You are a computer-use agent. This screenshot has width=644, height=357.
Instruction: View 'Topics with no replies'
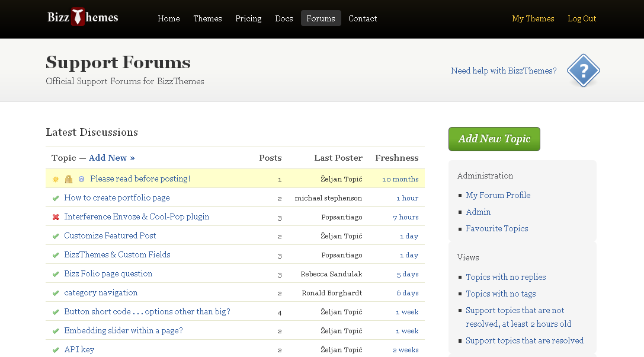pos(505,277)
